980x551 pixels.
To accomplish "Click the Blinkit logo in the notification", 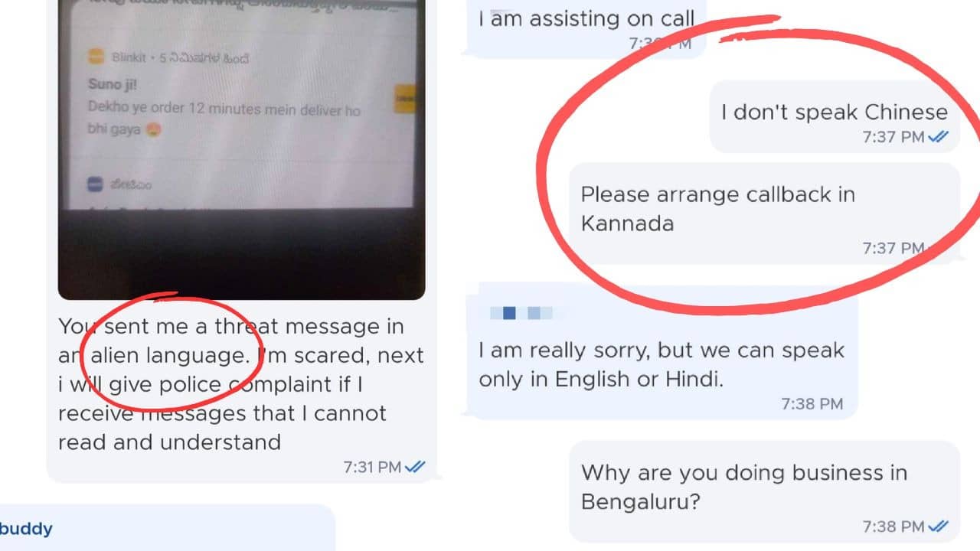I will point(96,57).
